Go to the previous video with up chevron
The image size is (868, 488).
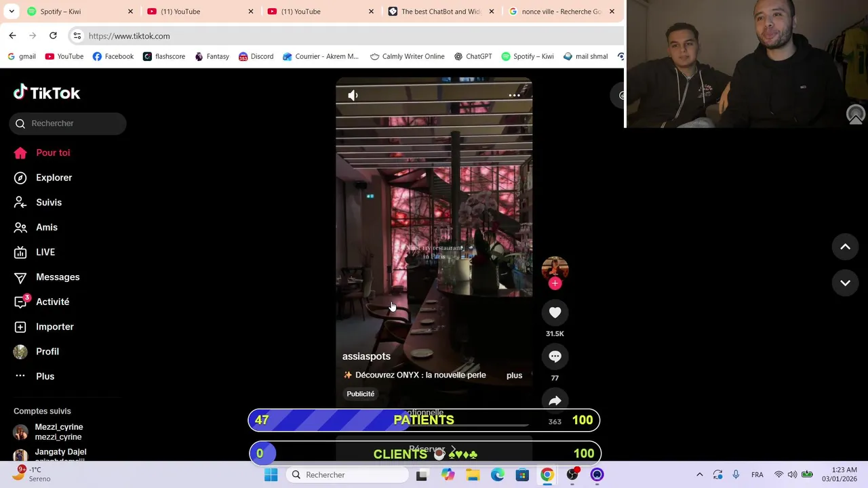845,247
